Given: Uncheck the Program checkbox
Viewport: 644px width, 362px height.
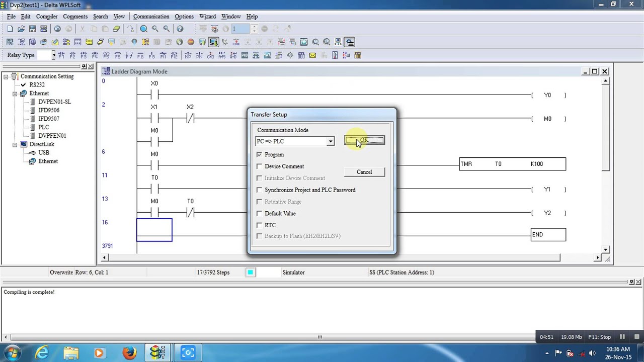Looking at the screenshot, I should [259, 155].
